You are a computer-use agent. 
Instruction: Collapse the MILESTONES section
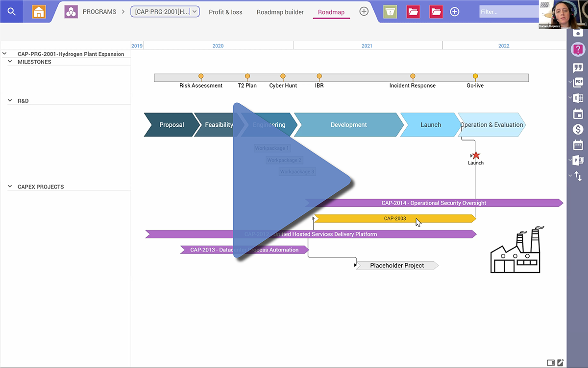[10, 62]
